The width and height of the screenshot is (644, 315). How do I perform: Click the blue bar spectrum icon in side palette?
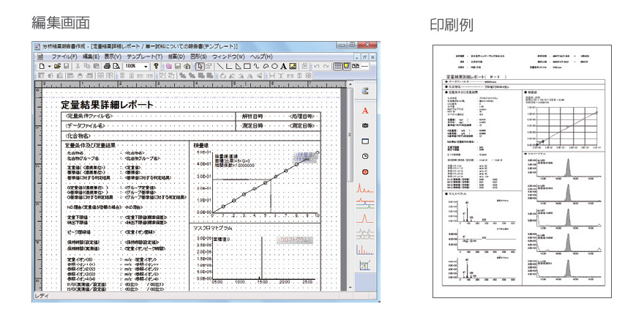pos(364,265)
